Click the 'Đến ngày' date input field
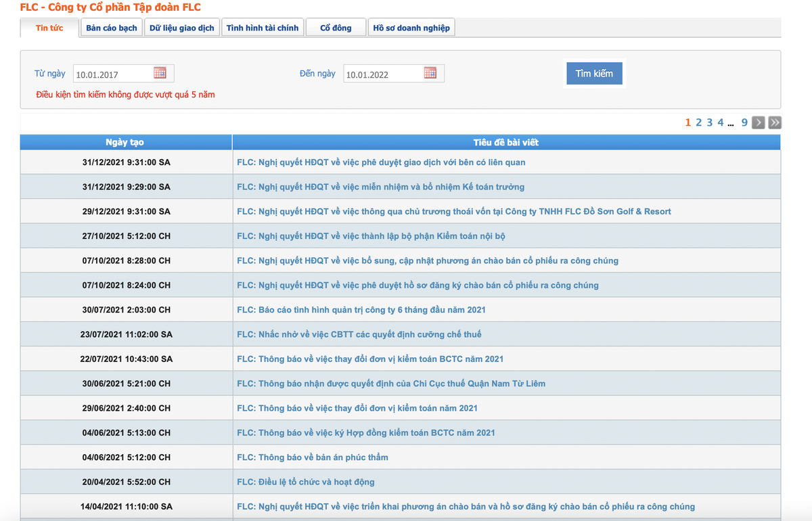 (382, 74)
